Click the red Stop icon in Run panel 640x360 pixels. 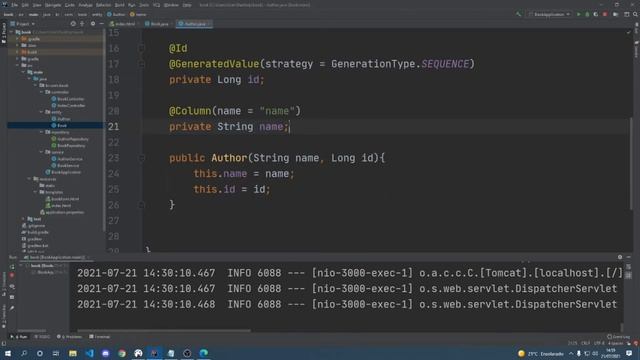(x=12, y=276)
